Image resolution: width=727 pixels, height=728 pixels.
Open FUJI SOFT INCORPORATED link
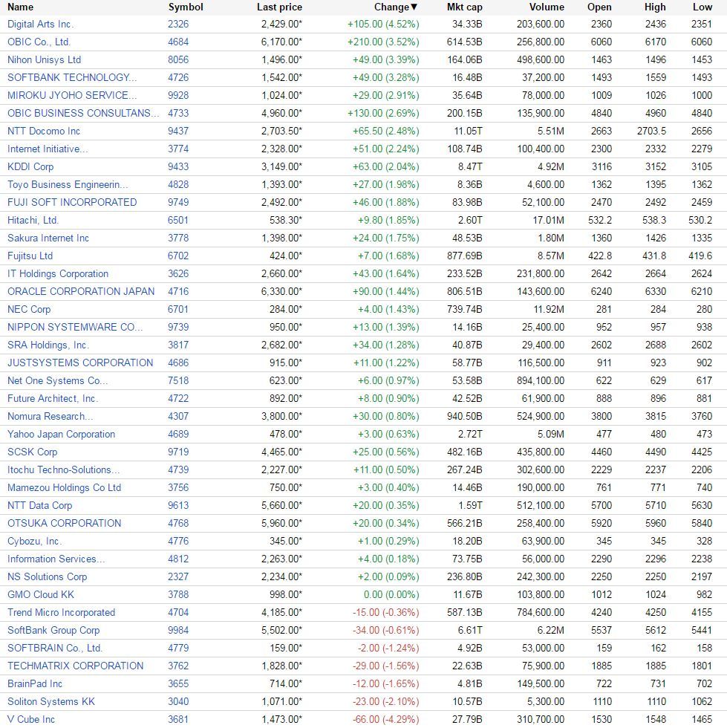pos(72,202)
